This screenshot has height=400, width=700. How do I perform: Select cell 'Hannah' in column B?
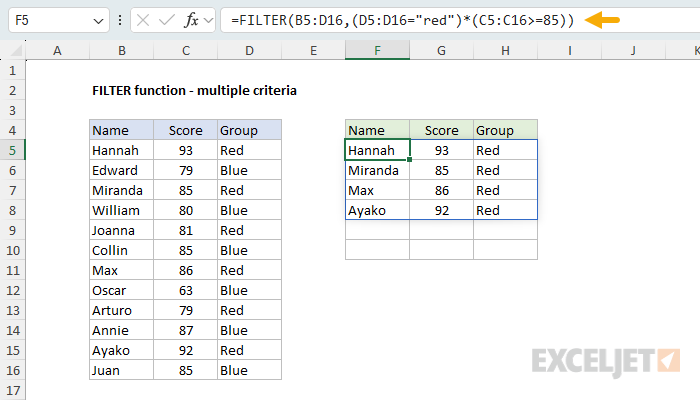point(121,150)
